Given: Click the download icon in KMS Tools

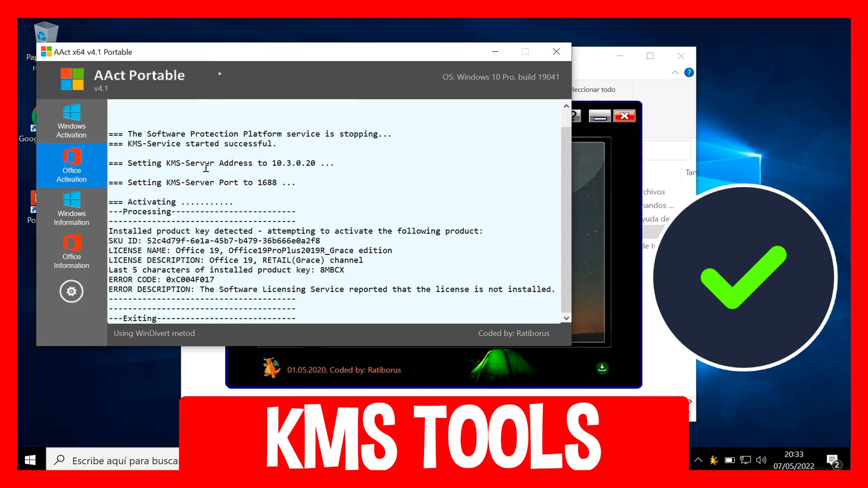Looking at the screenshot, I should pyautogui.click(x=602, y=369).
